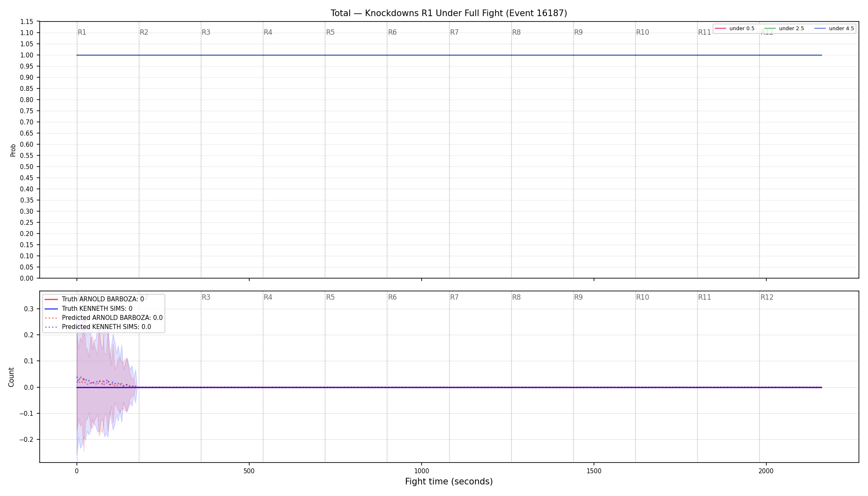Click the 0.2 tick on Count axis

(29, 335)
